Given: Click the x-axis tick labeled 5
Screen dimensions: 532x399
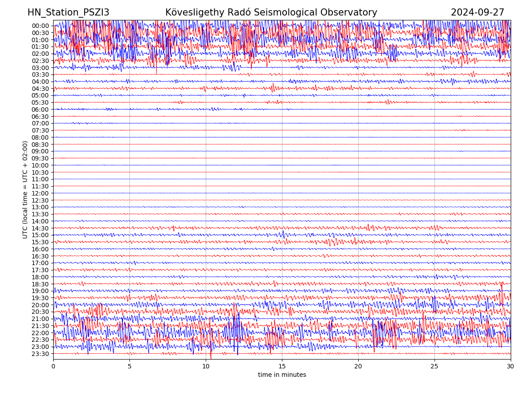Looking at the screenshot, I should click(x=129, y=367).
